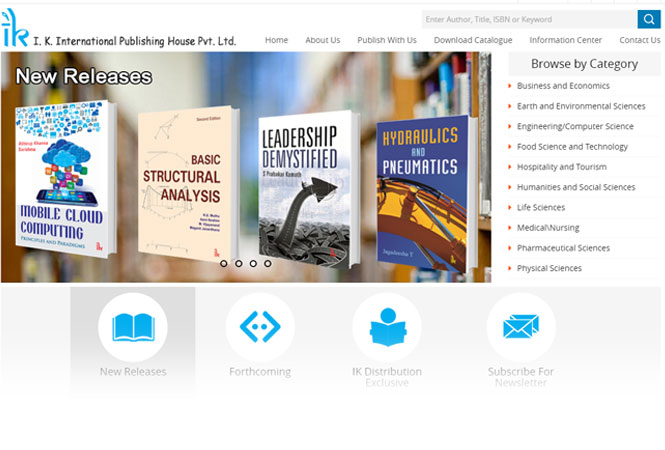Browse Hospitality and Tourism category
The width and height of the screenshot is (665, 450).
click(x=562, y=167)
